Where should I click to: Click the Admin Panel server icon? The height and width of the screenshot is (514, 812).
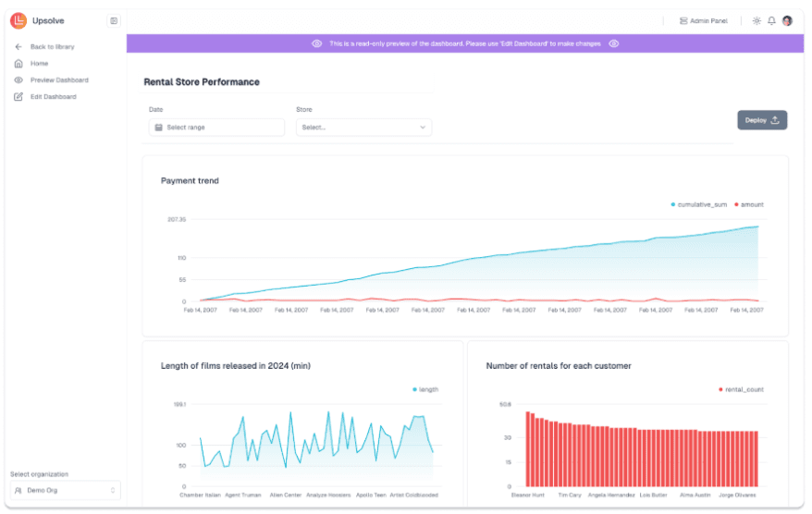pos(683,20)
